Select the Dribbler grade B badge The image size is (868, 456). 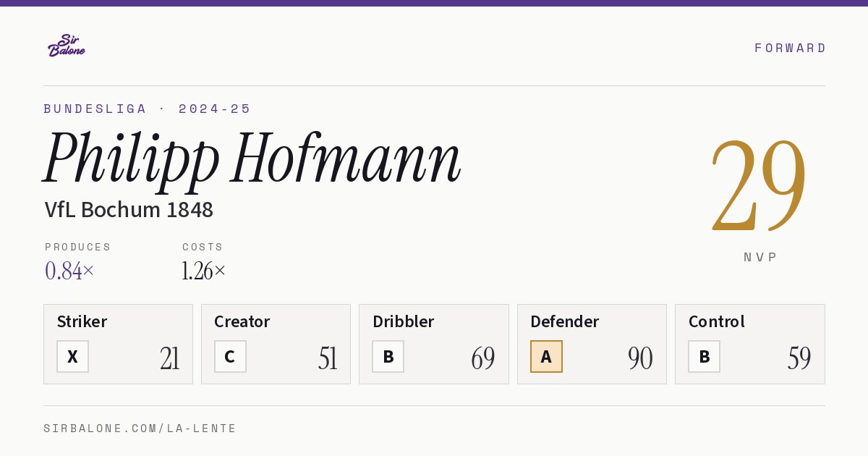point(388,356)
